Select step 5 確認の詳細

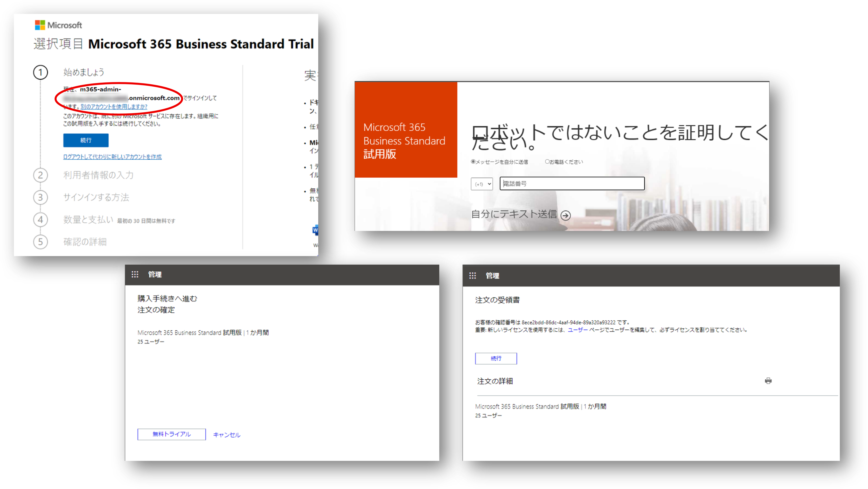point(85,242)
